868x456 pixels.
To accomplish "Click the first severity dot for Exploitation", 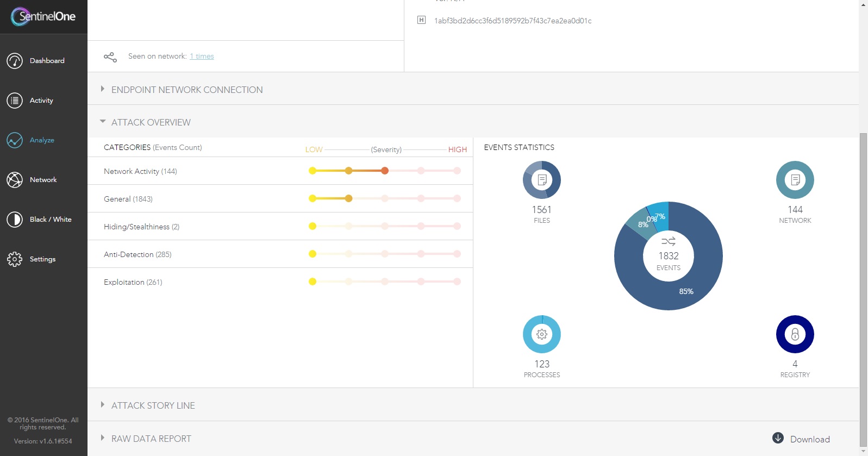I will click(313, 282).
